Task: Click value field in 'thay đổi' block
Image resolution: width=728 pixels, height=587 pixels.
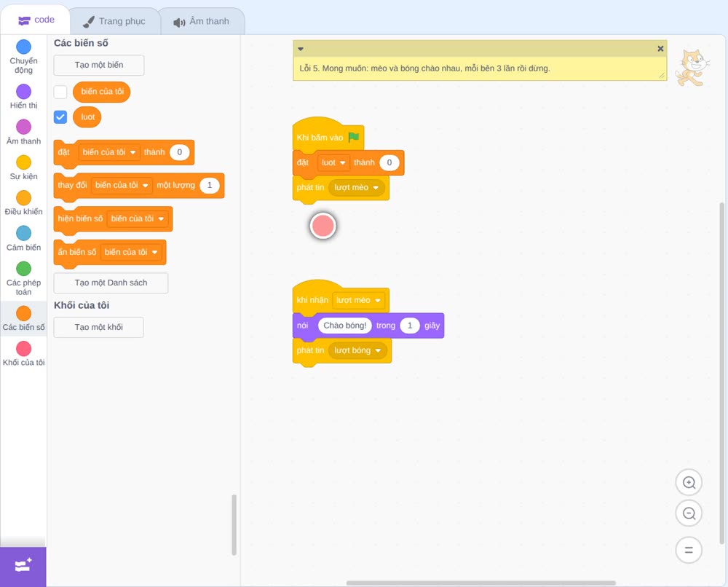Action: pos(210,185)
